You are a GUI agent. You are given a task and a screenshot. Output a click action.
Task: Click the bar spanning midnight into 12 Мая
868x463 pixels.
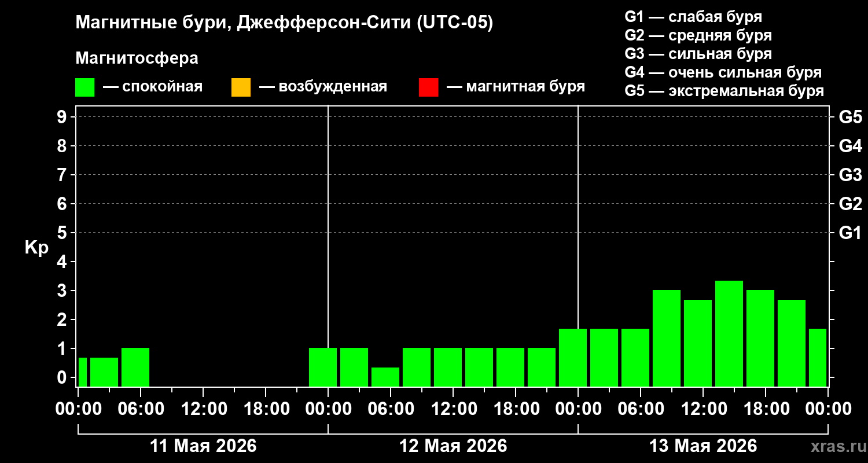pyautogui.click(x=323, y=367)
